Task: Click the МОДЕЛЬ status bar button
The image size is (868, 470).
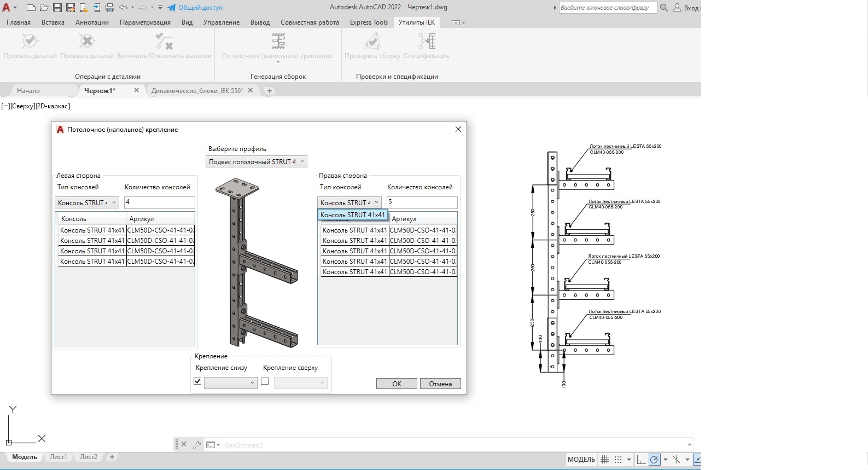Action: pyautogui.click(x=581, y=460)
